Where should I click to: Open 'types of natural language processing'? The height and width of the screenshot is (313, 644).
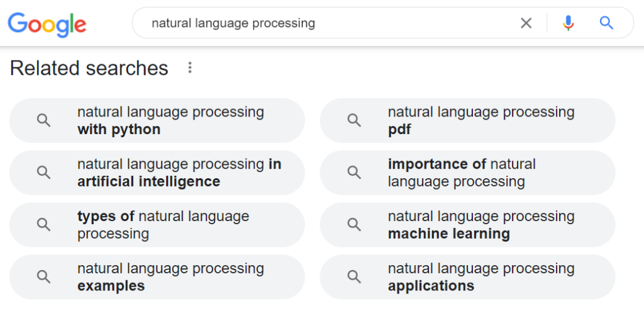pos(163,225)
